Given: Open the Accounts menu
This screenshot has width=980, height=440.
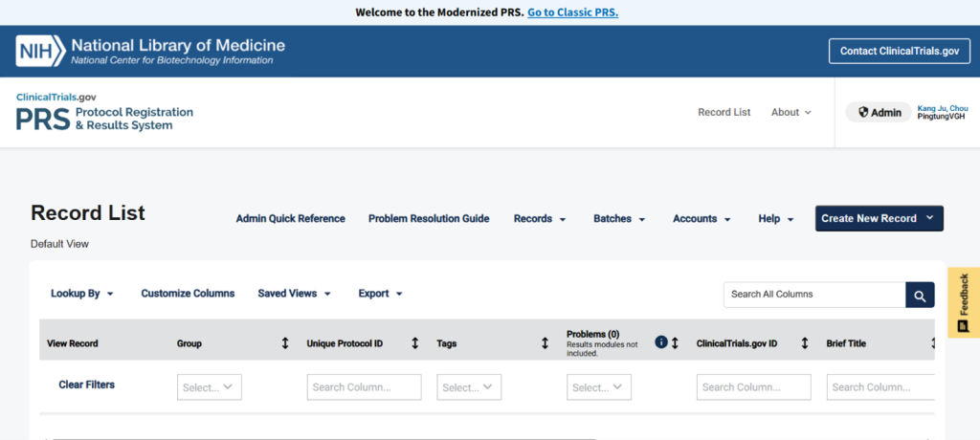Looking at the screenshot, I should pyautogui.click(x=702, y=219).
